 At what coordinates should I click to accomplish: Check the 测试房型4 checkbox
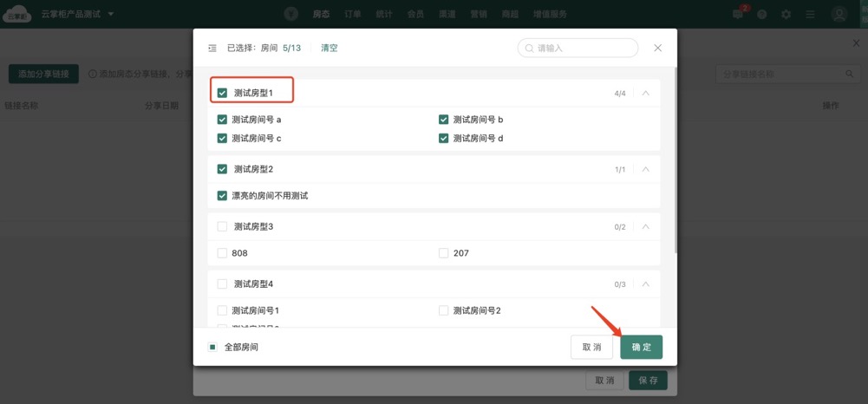coord(222,284)
